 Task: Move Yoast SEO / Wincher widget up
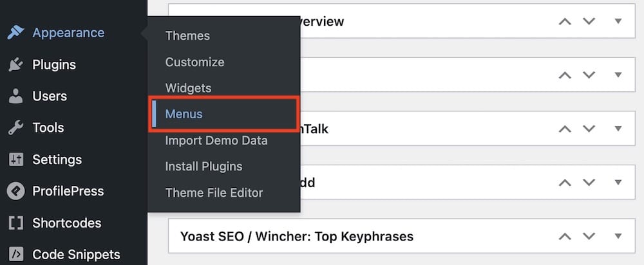coord(565,236)
